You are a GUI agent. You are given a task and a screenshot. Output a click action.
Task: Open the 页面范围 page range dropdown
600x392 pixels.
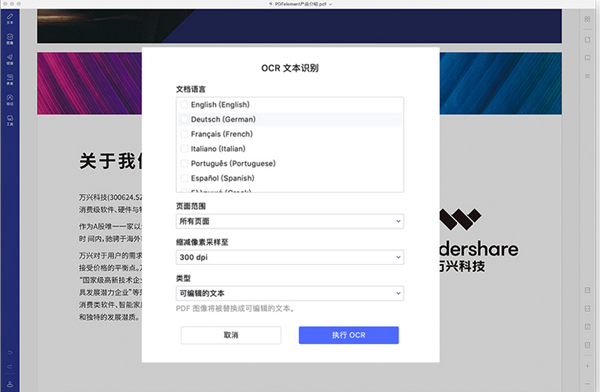point(290,221)
